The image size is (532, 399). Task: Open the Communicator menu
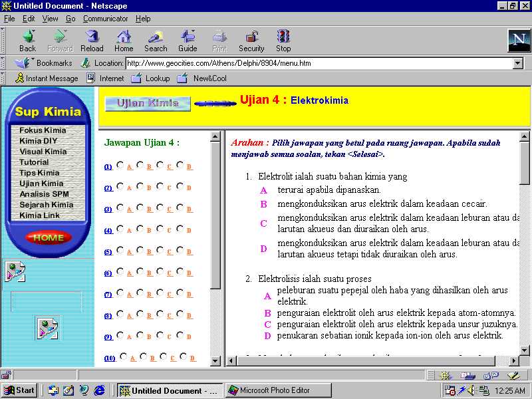point(105,19)
